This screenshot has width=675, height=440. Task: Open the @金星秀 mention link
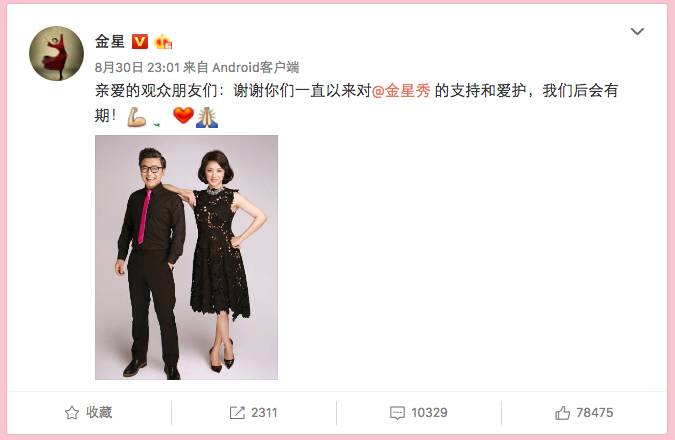coord(401,91)
